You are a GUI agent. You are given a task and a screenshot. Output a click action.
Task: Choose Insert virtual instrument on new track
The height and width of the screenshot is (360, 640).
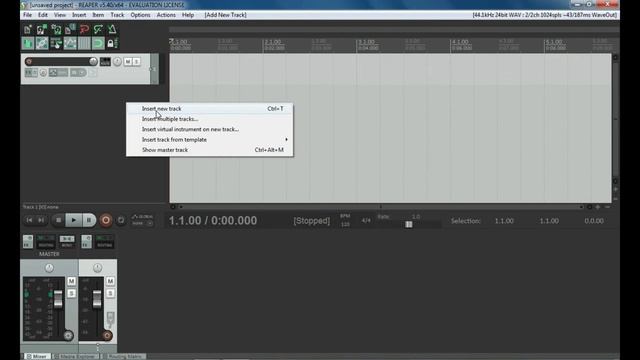209,129
